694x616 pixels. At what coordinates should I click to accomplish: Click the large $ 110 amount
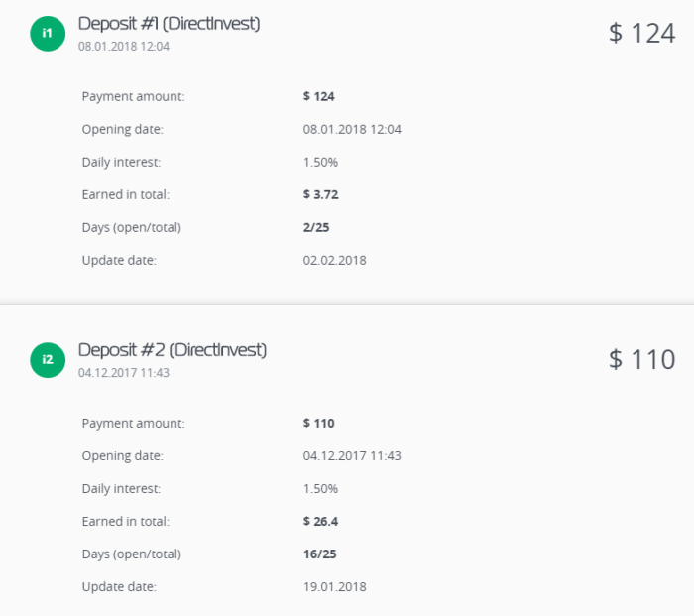pyautogui.click(x=641, y=359)
